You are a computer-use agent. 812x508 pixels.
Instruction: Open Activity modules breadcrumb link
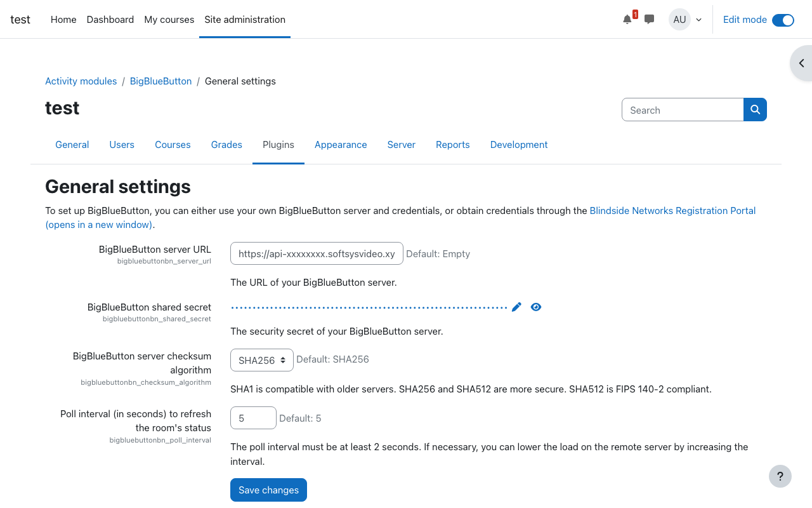(x=81, y=81)
